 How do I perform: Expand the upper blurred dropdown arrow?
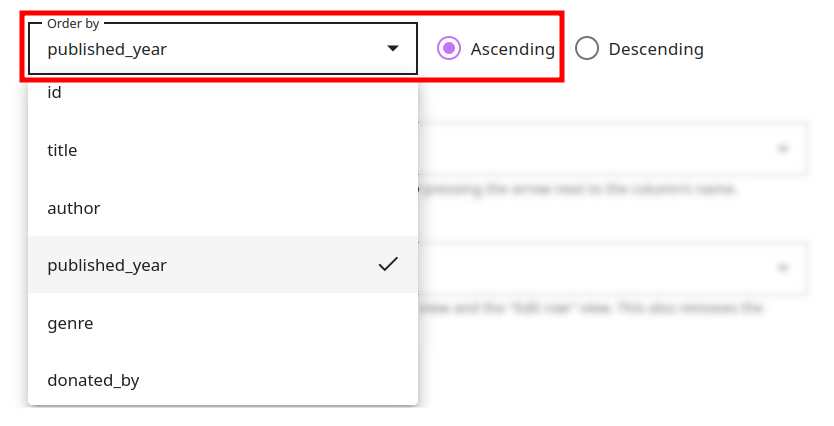point(783,149)
